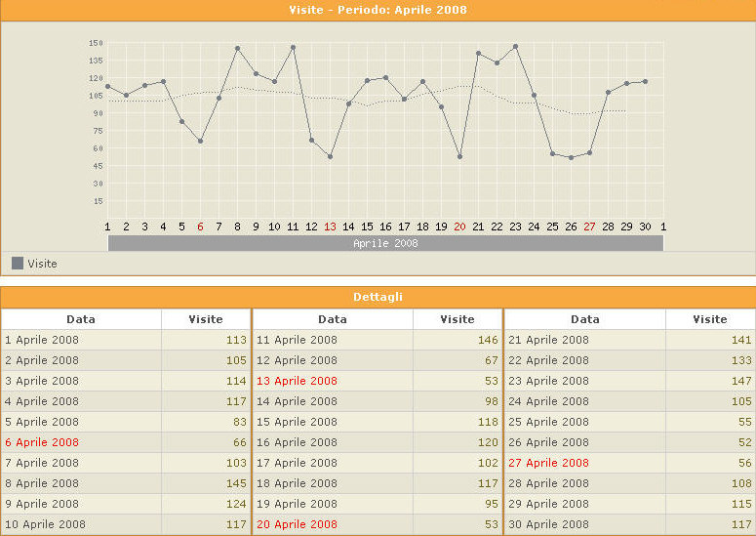756x536 pixels.
Task: Click the axis label 30
Action: 645,227
